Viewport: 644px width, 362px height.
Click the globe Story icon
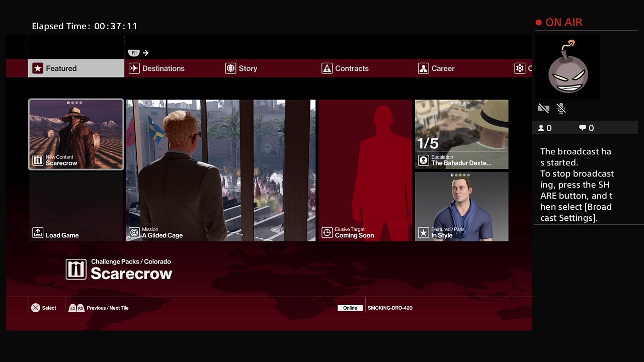[x=230, y=68]
